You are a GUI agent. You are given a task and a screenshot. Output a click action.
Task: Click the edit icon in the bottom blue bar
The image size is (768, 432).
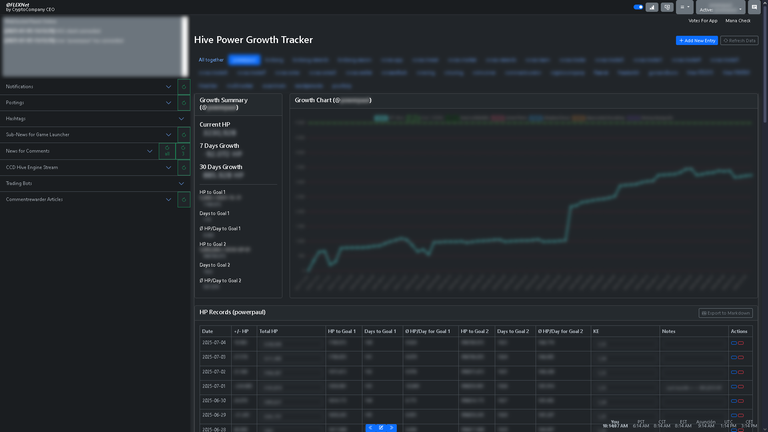point(381,428)
